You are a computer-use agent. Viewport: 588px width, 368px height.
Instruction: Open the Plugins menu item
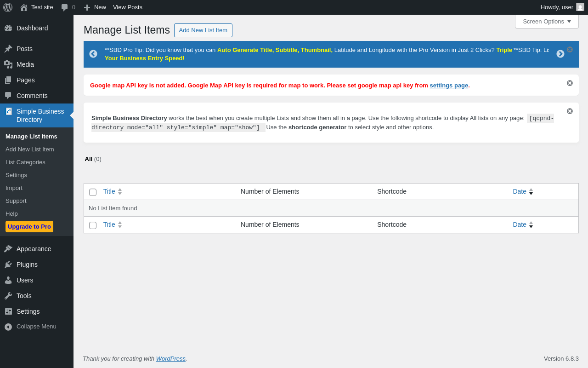point(37,264)
